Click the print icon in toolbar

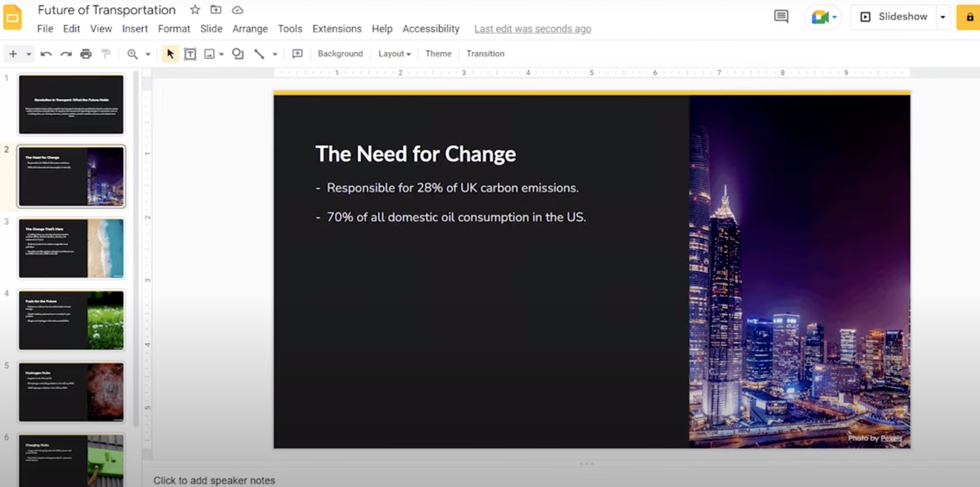click(x=86, y=54)
